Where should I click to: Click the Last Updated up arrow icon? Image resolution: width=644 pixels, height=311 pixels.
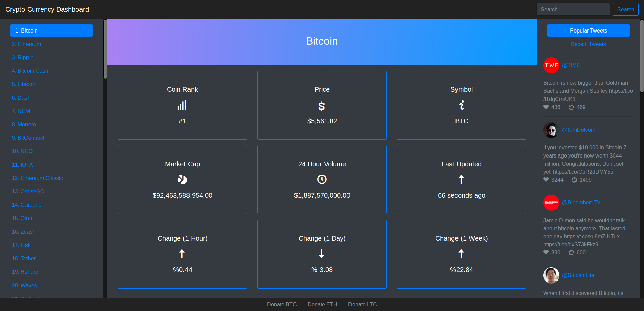(x=461, y=180)
